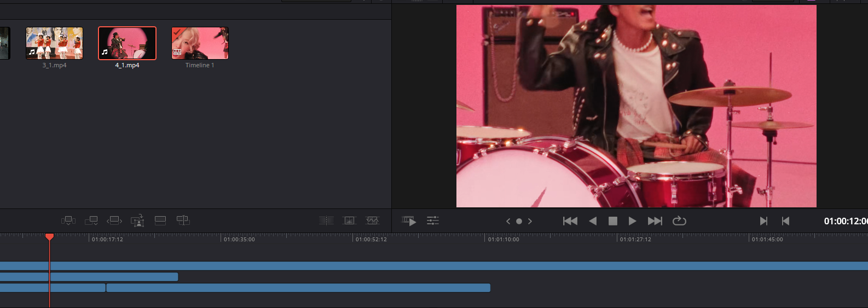This screenshot has width=868, height=308.
Task: Apply the Smooth Cut transition icon
Action: (x=372, y=220)
